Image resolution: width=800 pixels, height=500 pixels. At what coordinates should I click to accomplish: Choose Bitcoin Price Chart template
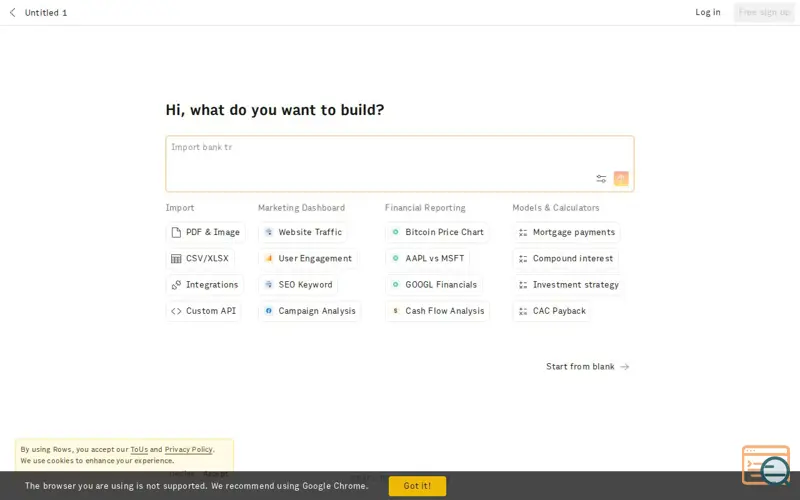coord(437,232)
